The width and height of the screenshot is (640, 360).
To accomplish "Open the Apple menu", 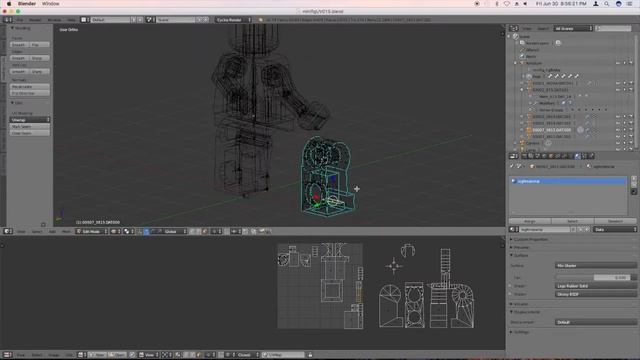I will tap(8, 4).
